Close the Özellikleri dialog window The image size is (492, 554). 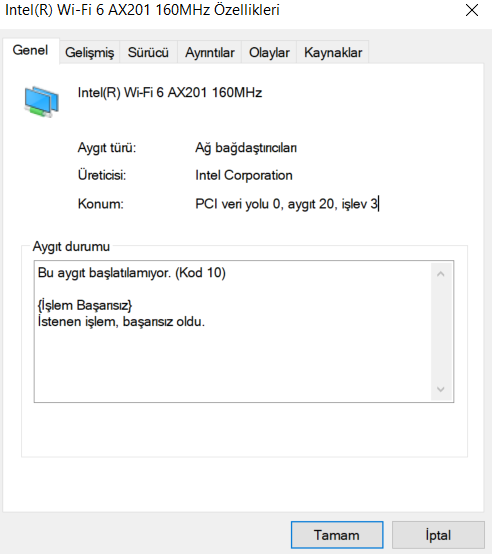tap(472, 10)
